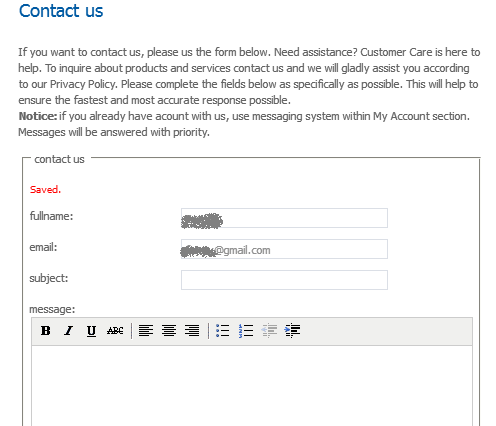Image resolution: width=496 pixels, height=426 pixels.
Task: Toggle underline formatting button
Action: (91, 331)
